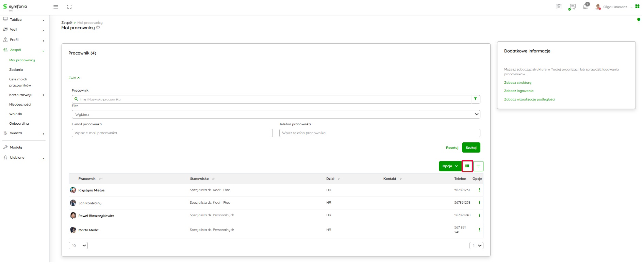This screenshot has height=266, width=644.
Task: Open options menu for Krystyna Miętus
Action: (x=479, y=190)
